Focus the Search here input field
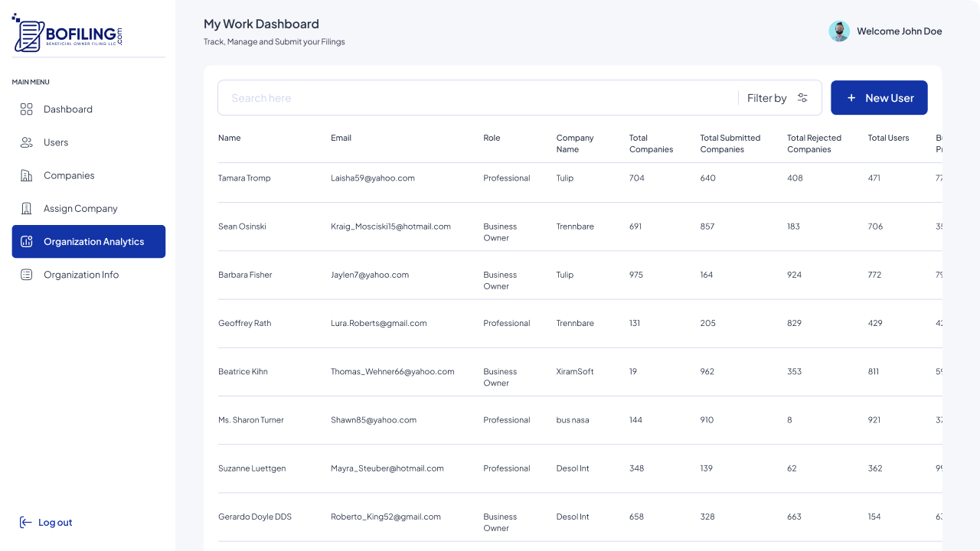The height and width of the screenshot is (551, 980). (x=475, y=98)
